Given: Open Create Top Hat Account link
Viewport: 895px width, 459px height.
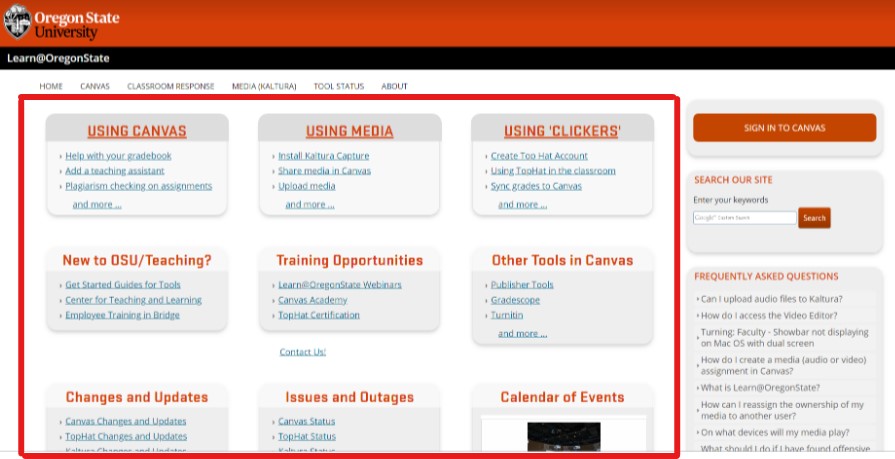Looking at the screenshot, I should (x=539, y=156).
